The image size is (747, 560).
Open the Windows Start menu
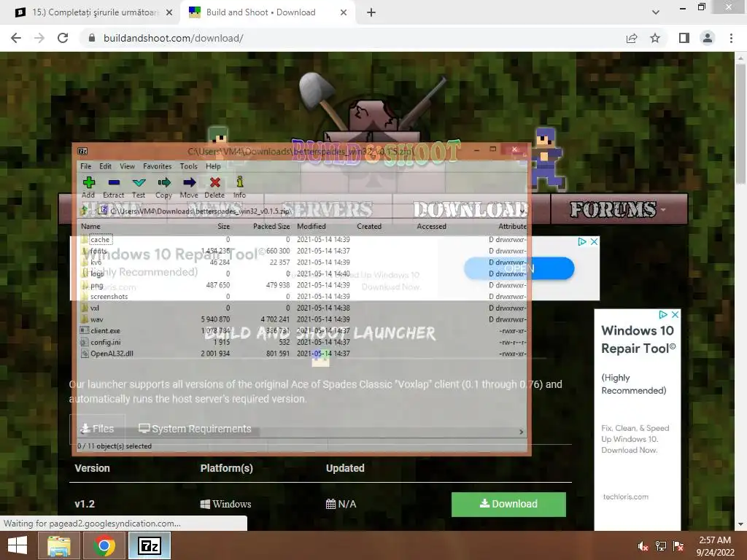click(x=18, y=545)
